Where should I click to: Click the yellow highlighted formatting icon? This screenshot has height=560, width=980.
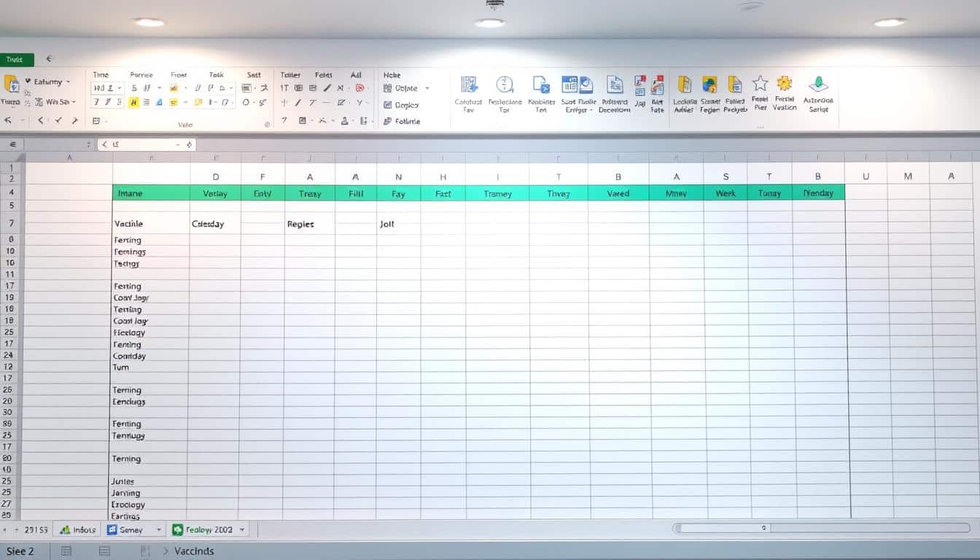click(x=133, y=103)
